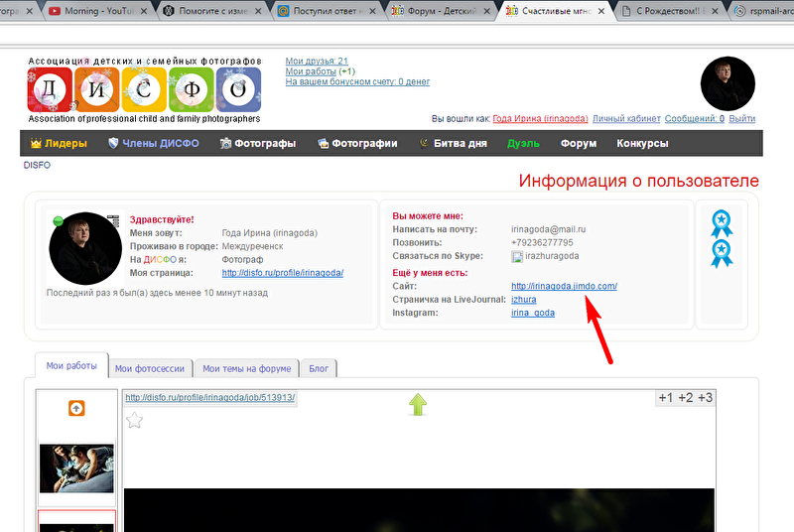Click the star favorite icon
This screenshot has height=532, width=794.
[x=135, y=421]
